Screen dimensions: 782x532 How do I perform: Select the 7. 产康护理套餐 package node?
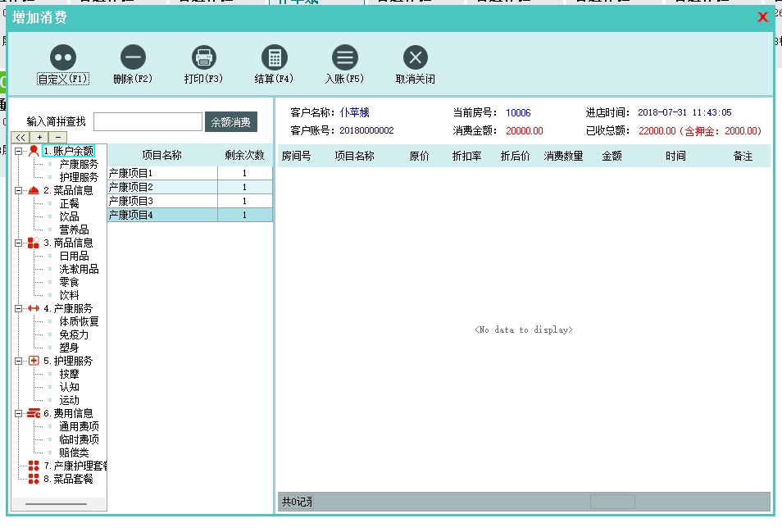tap(74, 466)
